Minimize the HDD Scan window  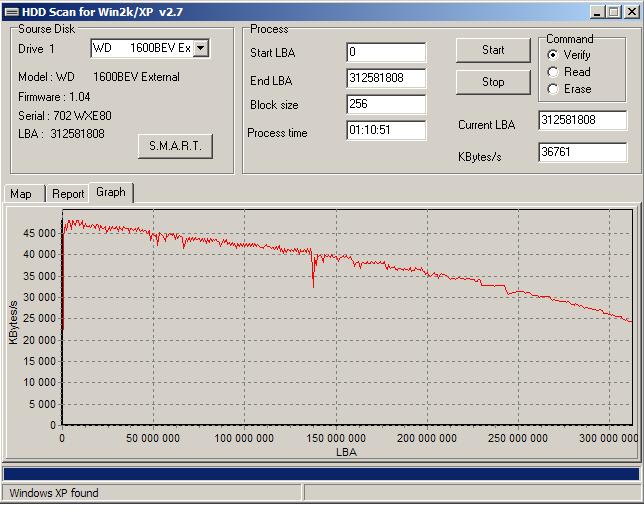pyautogui.click(x=594, y=11)
